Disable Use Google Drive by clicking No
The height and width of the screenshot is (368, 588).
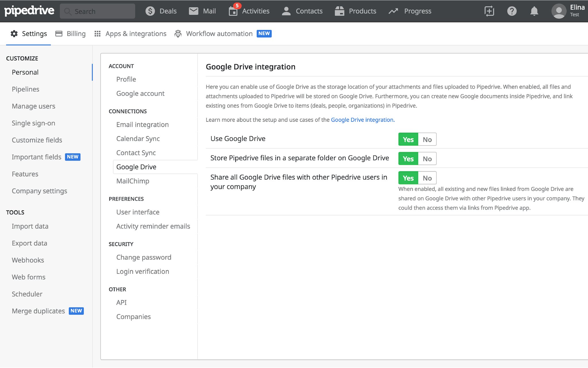427,139
